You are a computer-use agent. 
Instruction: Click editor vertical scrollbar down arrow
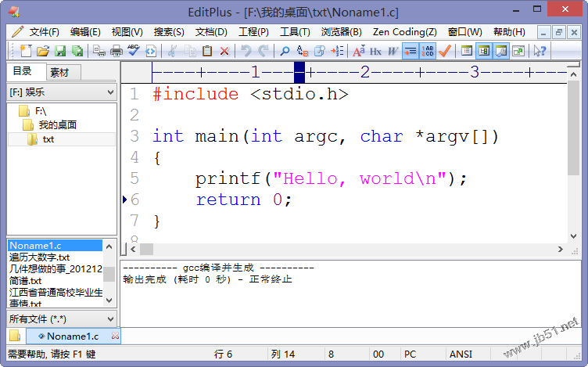pos(573,236)
